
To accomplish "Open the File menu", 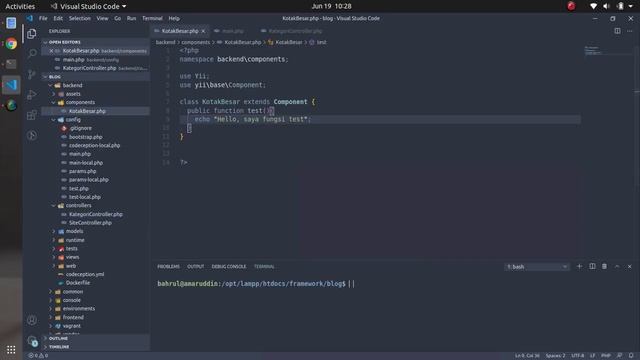I will tap(43, 18).
